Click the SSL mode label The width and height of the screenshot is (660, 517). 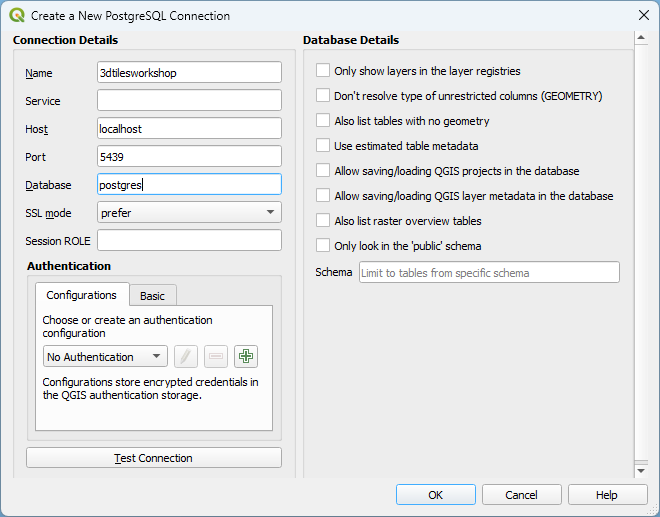[x=48, y=213]
